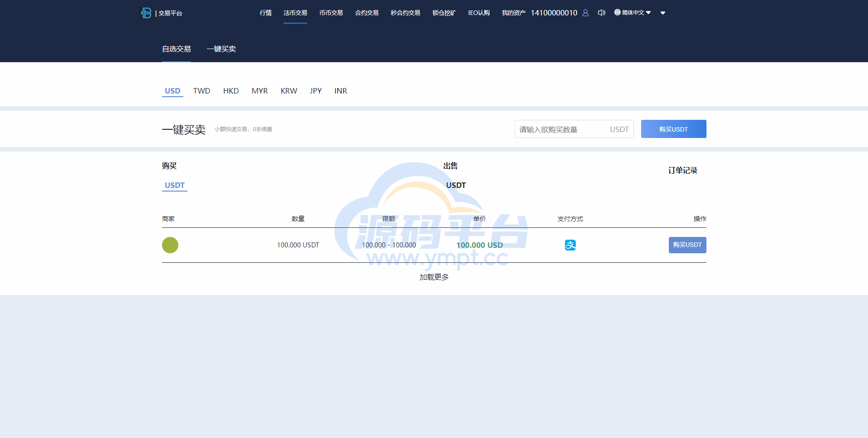The image size is (868, 438).
Task: Select the USDT tab under 购买
Action: (175, 185)
